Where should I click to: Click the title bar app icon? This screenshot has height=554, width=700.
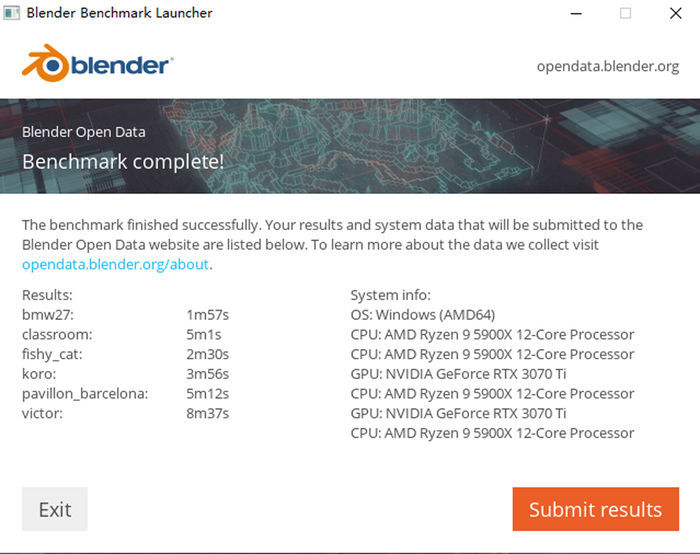point(11,13)
